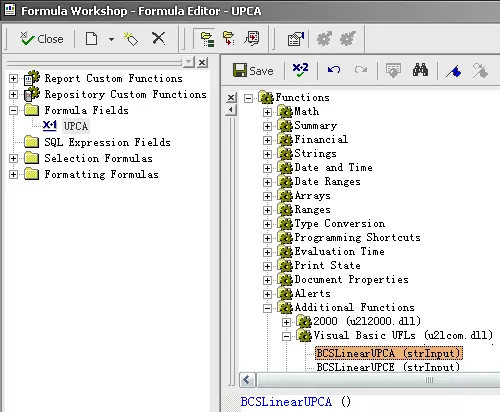This screenshot has width=500, height=412.
Task: Expand the Date and Time node
Action: click(x=267, y=168)
